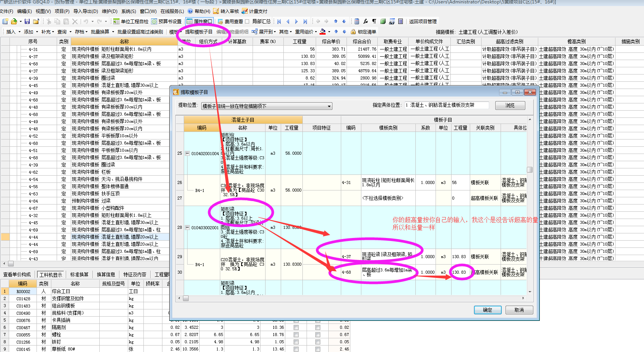Click the fx formula icon
The height and width of the screenshot is (352, 644).
pyautogui.click(x=365, y=21)
